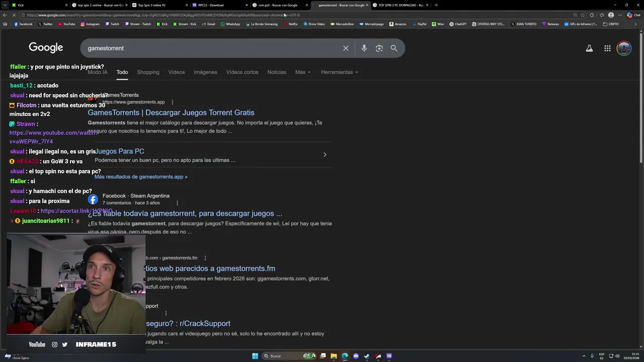Image resolution: width=644 pixels, height=362 pixels.
Task: Open Windows Start menu
Action: coord(255,356)
